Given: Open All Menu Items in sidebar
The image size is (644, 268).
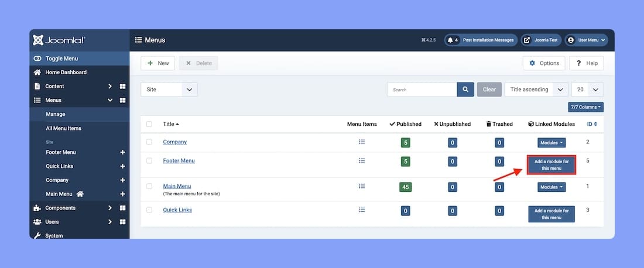Looking at the screenshot, I should coord(63,129).
